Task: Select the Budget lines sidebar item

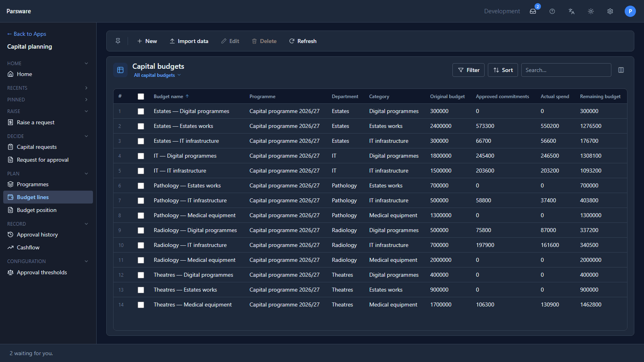Action: pyautogui.click(x=48, y=197)
